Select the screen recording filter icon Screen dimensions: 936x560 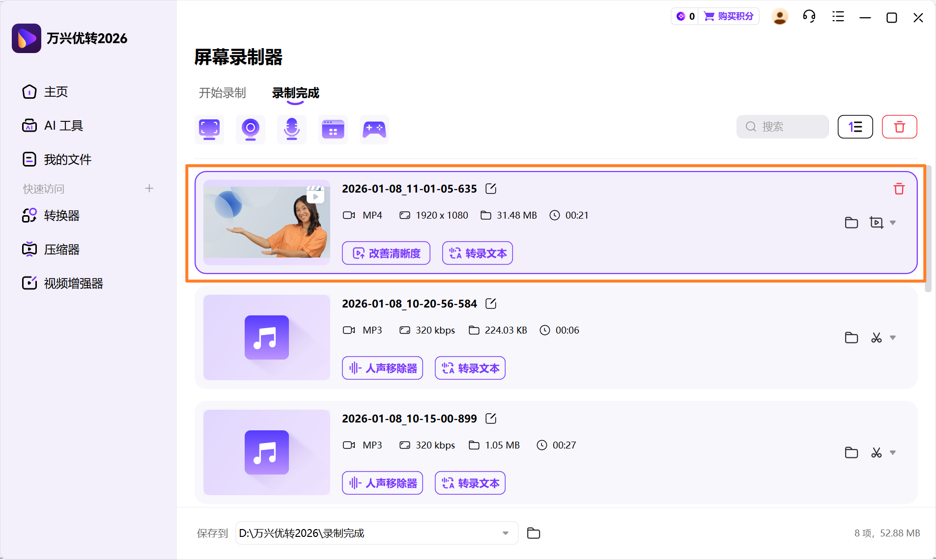[x=209, y=129]
